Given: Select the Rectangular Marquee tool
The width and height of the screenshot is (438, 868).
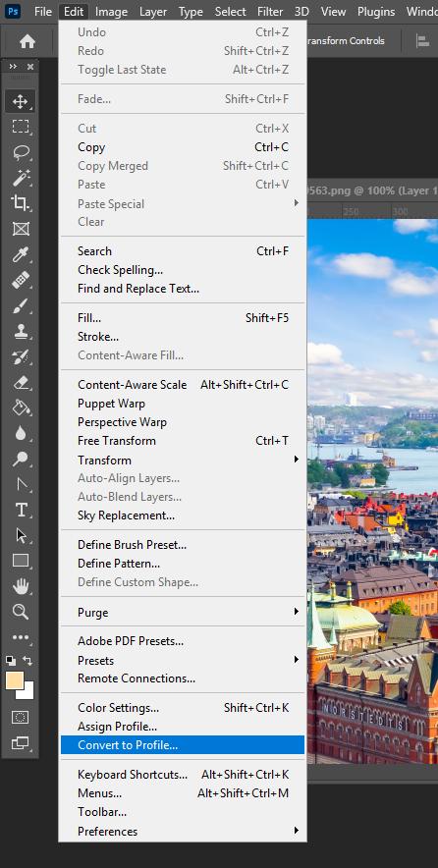Looking at the screenshot, I should pos(21,127).
